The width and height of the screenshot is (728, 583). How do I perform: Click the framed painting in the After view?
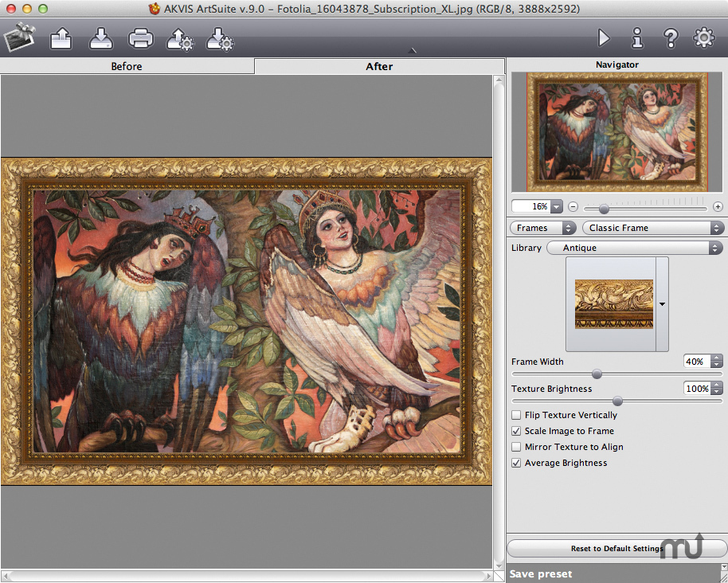click(247, 321)
